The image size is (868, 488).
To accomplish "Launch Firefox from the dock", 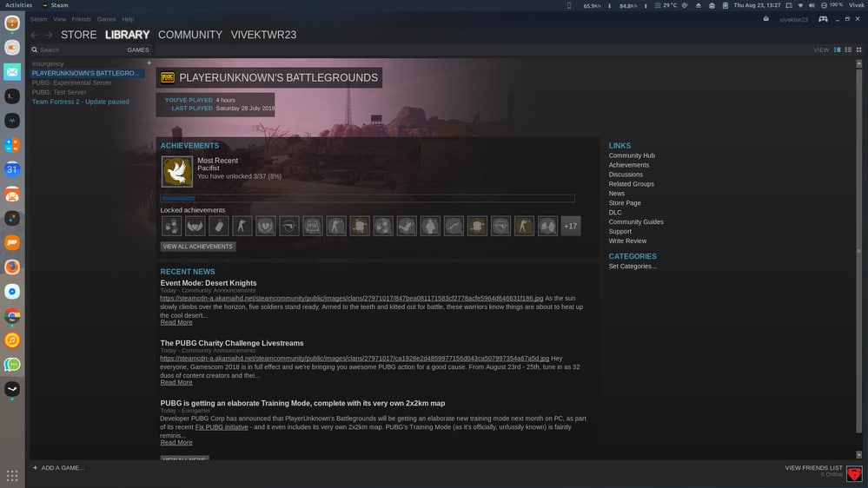I will pyautogui.click(x=12, y=267).
